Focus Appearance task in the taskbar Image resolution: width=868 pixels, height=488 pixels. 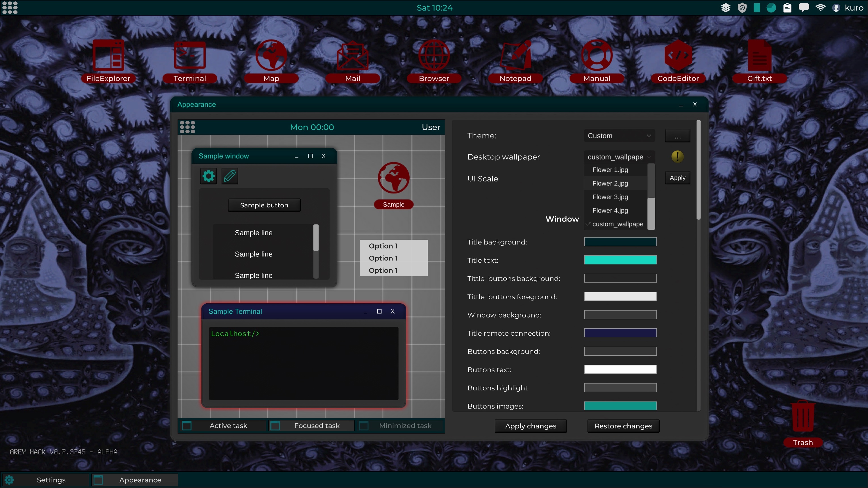coord(134,479)
